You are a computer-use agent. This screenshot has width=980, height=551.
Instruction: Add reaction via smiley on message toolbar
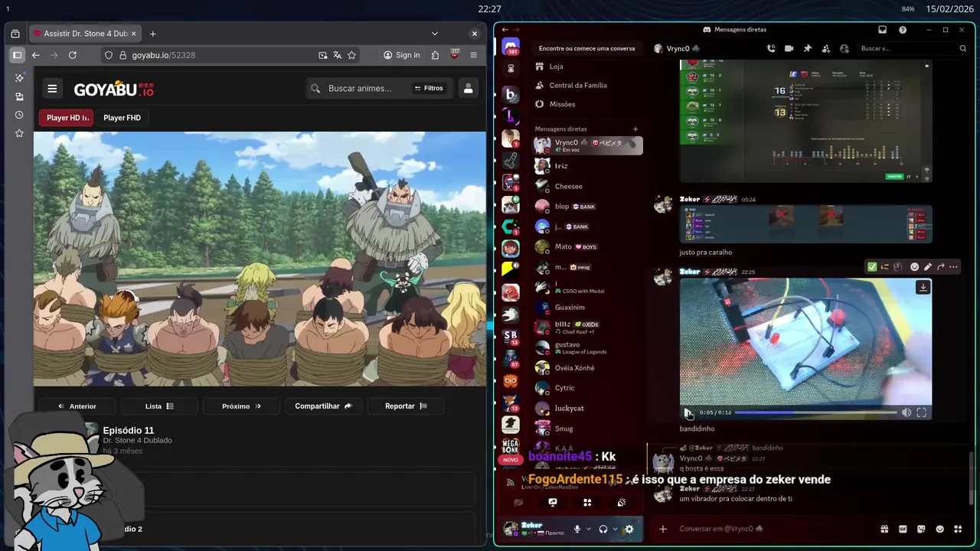point(914,267)
